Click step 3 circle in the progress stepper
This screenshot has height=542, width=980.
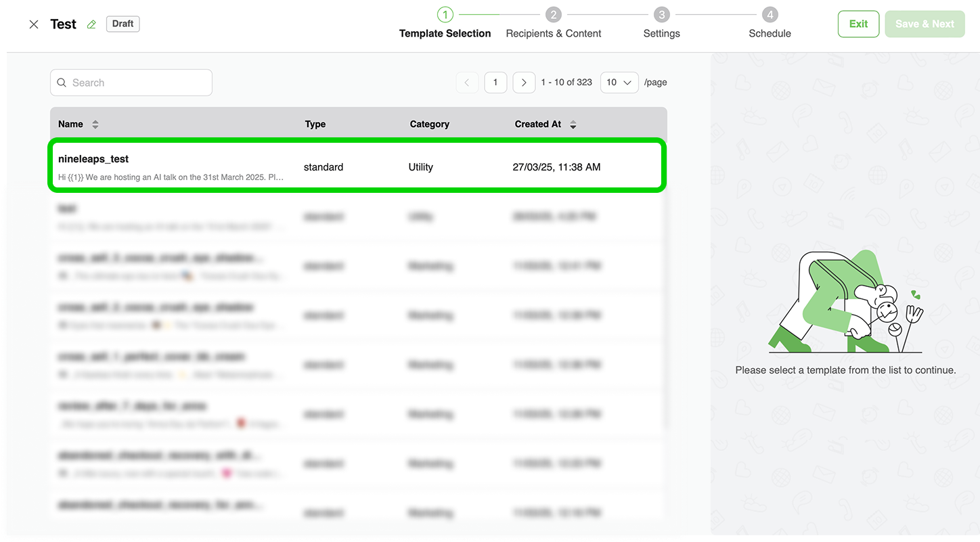pyautogui.click(x=661, y=15)
